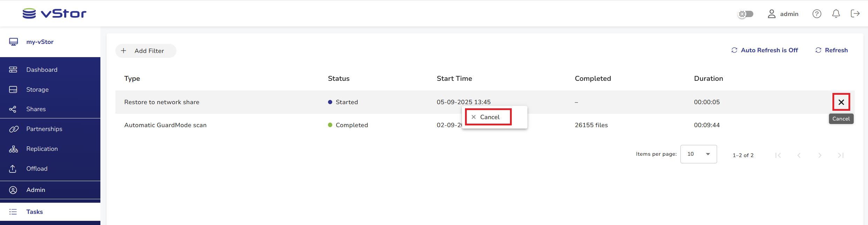This screenshot has height=225, width=868.
Task: Navigate to Shares in sidebar
Action: point(36,109)
